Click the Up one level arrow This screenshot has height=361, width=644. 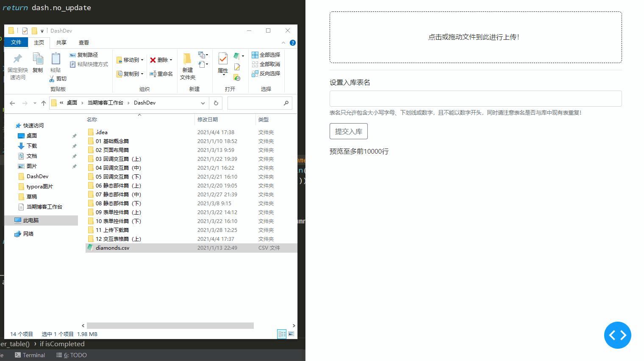(x=43, y=103)
